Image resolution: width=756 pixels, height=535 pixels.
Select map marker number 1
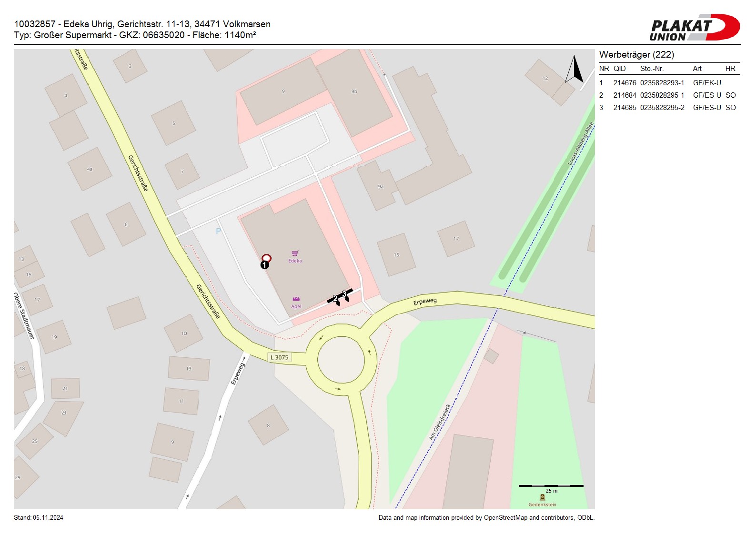[x=264, y=265]
